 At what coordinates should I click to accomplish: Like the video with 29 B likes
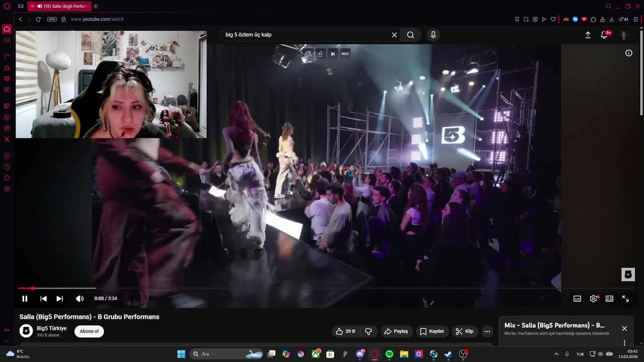pos(345,331)
